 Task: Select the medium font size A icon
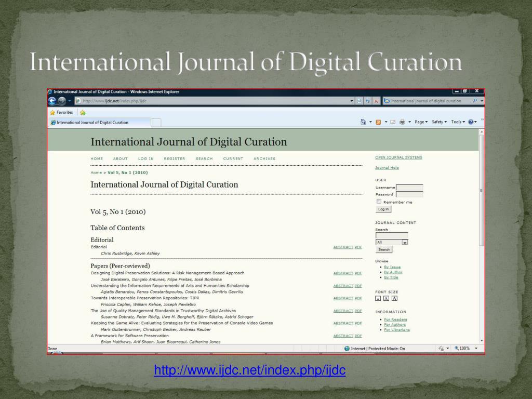[x=386, y=299]
